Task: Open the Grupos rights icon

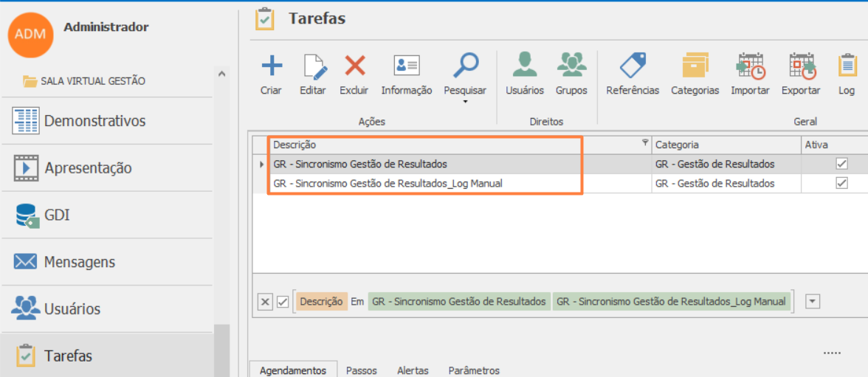Action: pyautogui.click(x=572, y=66)
